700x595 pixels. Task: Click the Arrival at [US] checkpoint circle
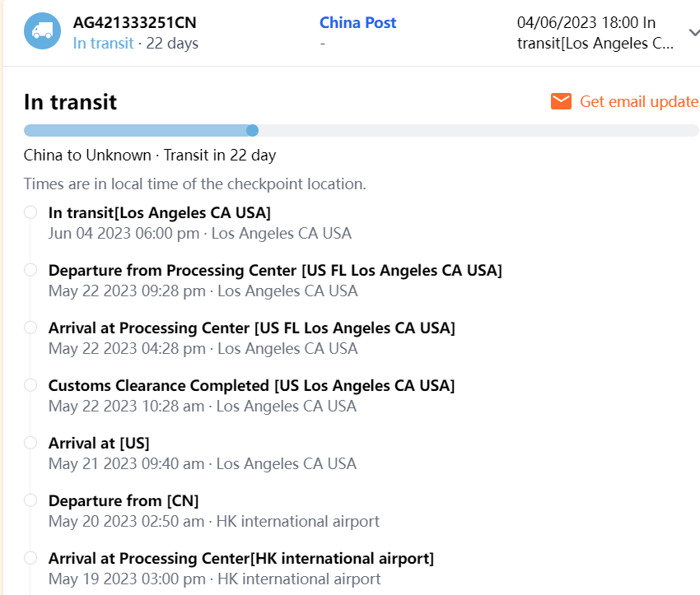pyautogui.click(x=30, y=443)
